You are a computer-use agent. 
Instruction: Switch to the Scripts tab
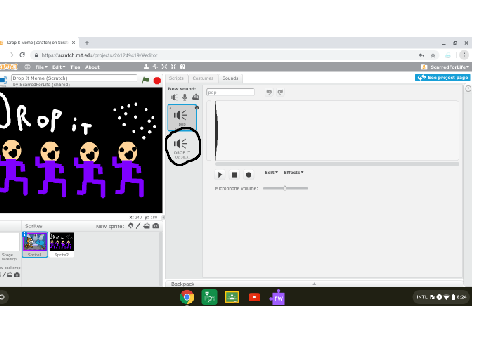[176, 78]
